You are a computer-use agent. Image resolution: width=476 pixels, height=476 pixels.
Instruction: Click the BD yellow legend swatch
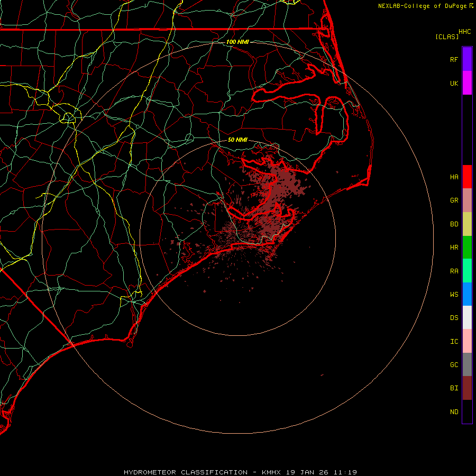pyautogui.click(x=467, y=224)
